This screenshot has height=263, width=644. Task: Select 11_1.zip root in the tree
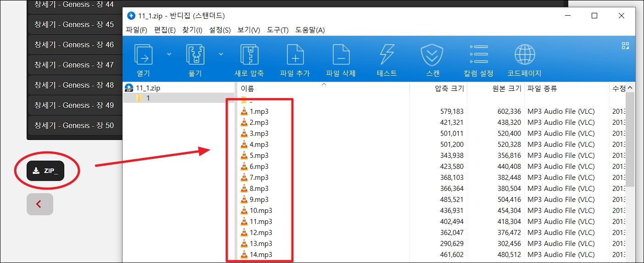point(149,88)
